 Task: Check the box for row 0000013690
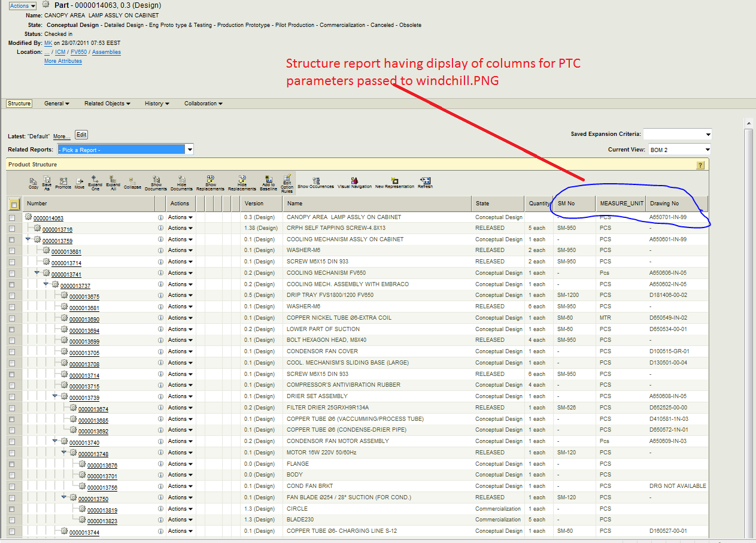(12, 318)
